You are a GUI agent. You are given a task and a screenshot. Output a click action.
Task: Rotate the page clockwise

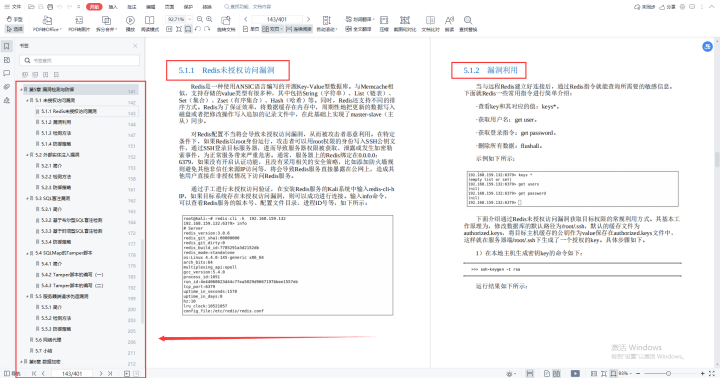(x=208, y=29)
